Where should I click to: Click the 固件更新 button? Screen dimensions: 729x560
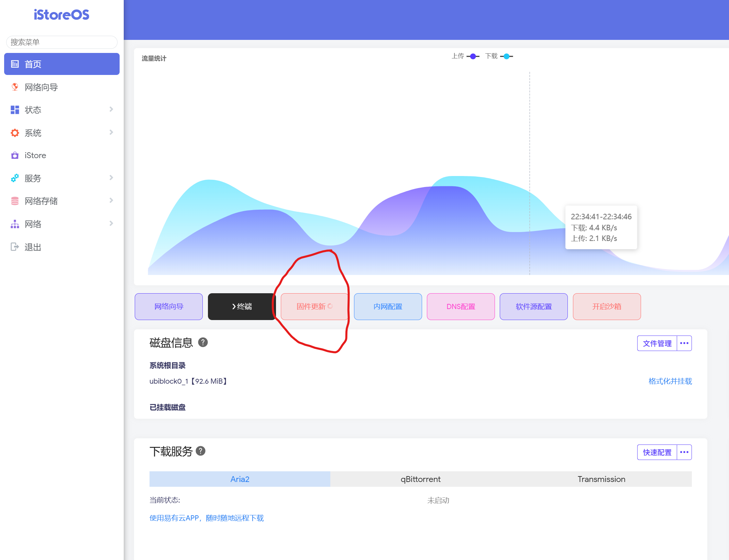pos(314,306)
